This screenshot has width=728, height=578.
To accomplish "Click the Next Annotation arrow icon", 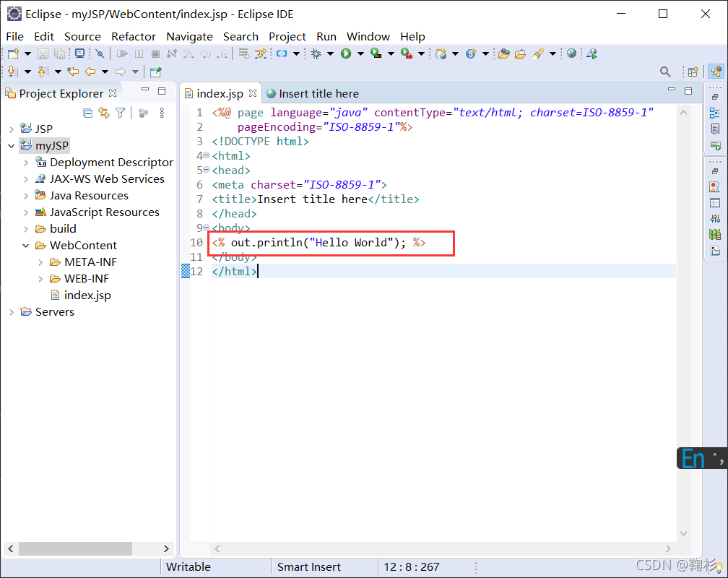I will tap(13, 72).
